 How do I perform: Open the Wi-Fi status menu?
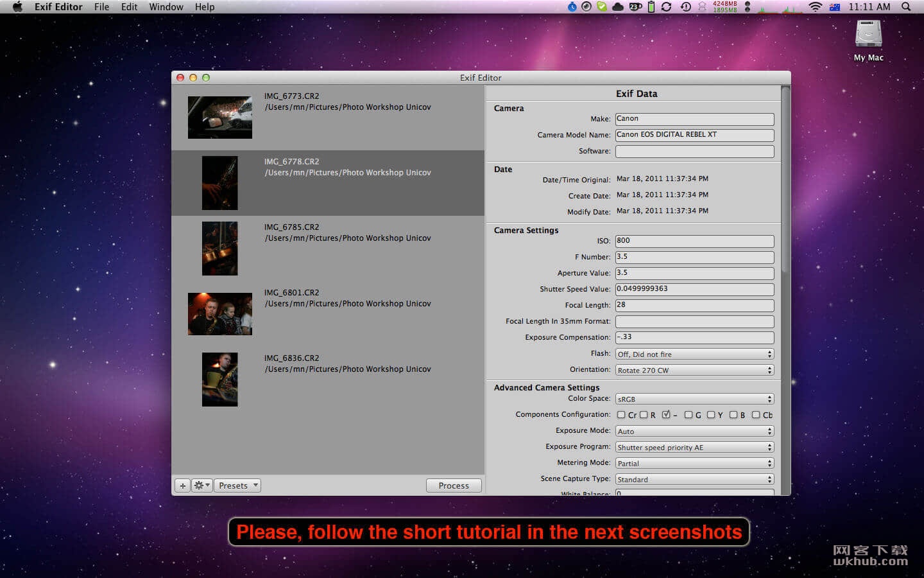(815, 7)
